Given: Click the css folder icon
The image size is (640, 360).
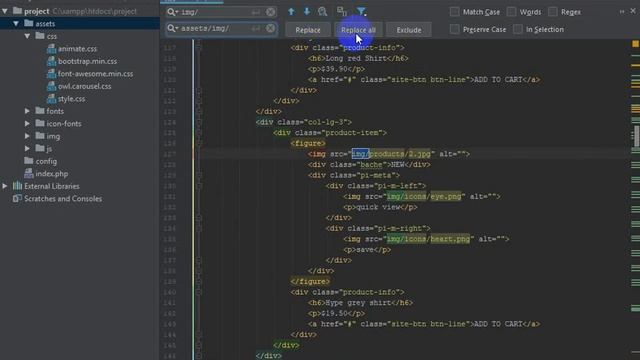Looking at the screenshot, I should tap(40, 36).
